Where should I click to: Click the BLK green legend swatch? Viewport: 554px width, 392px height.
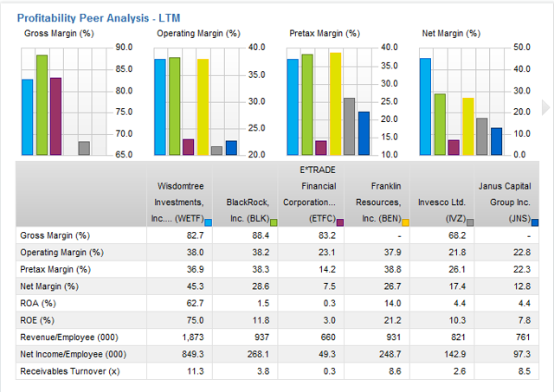[x=274, y=222]
